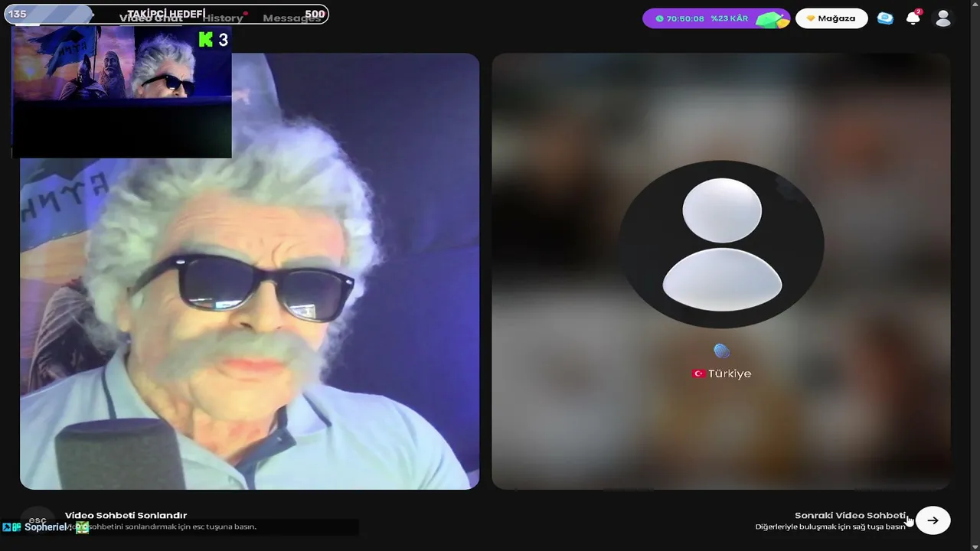Click the green Kick logo in overlay
980x551 pixels.
tap(205, 40)
